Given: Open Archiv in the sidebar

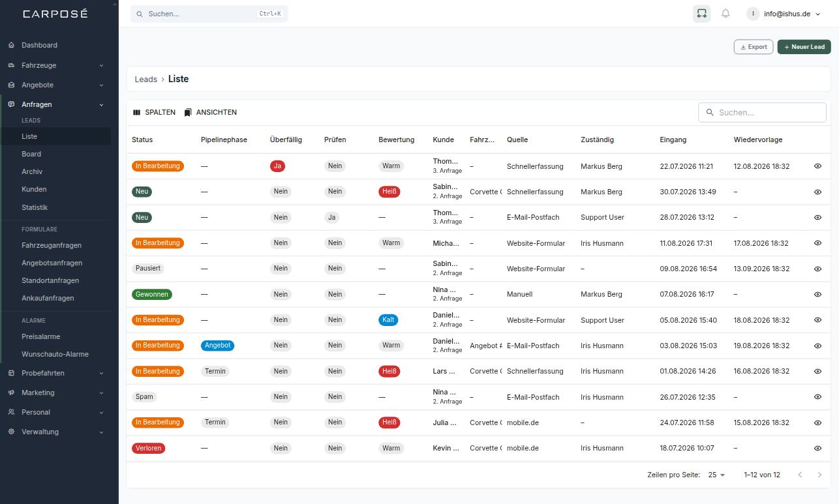Looking at the screenshot, I should point(32,171).
